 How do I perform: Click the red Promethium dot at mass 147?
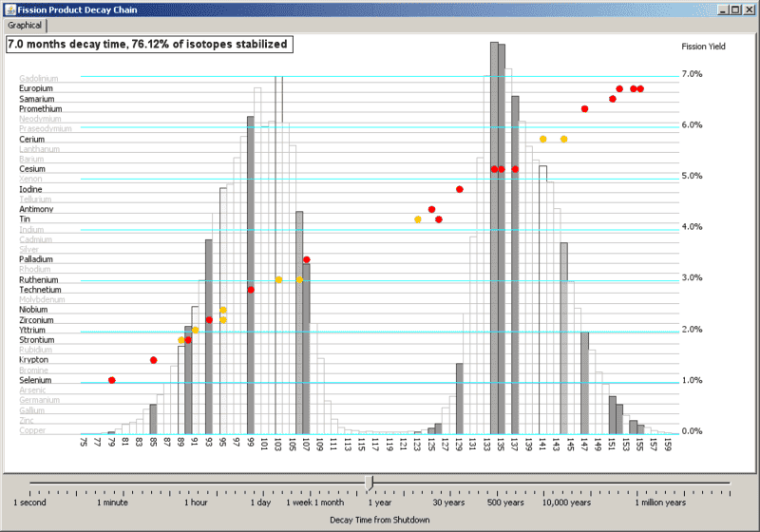click(584, 109)
